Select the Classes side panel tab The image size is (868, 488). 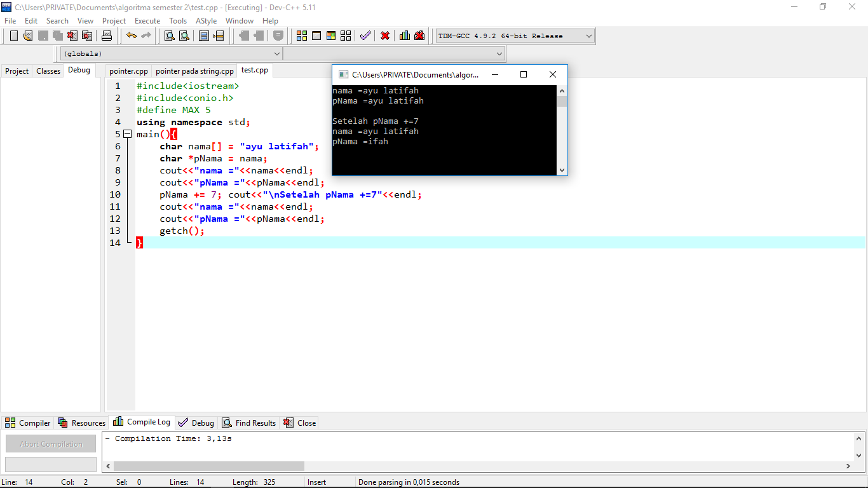tap(48, 71)
